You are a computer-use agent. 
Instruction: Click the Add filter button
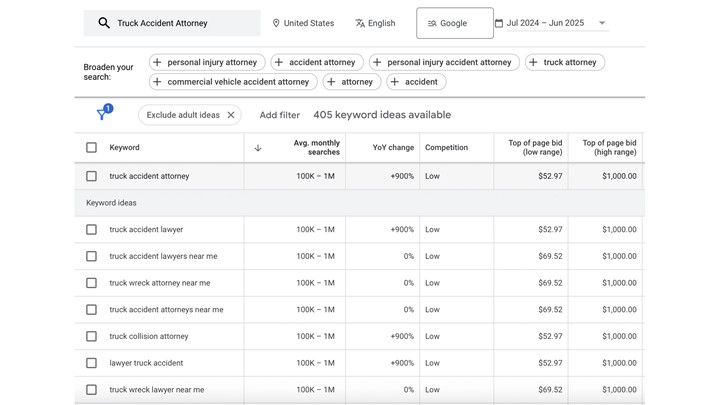(x=279, y=115)
